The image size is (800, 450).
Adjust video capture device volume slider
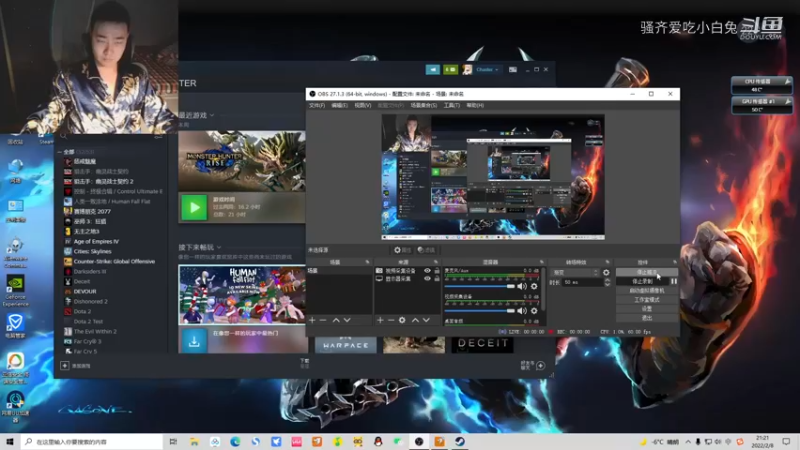(480, 311)
